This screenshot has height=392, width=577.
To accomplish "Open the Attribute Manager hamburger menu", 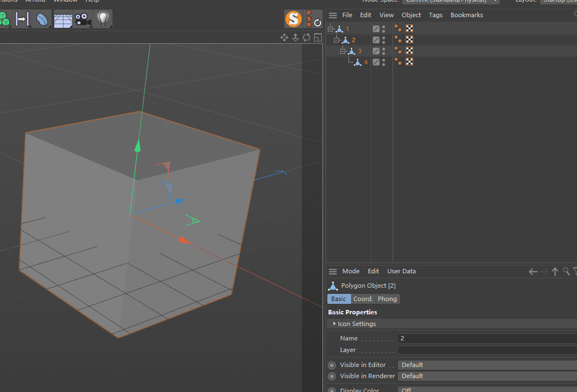I will point(333,272).
